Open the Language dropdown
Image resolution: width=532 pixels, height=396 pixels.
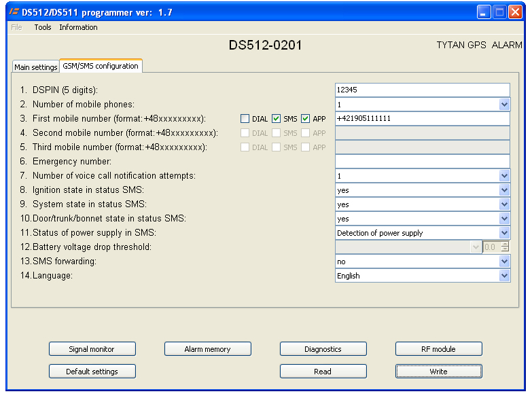coord(504,276)
